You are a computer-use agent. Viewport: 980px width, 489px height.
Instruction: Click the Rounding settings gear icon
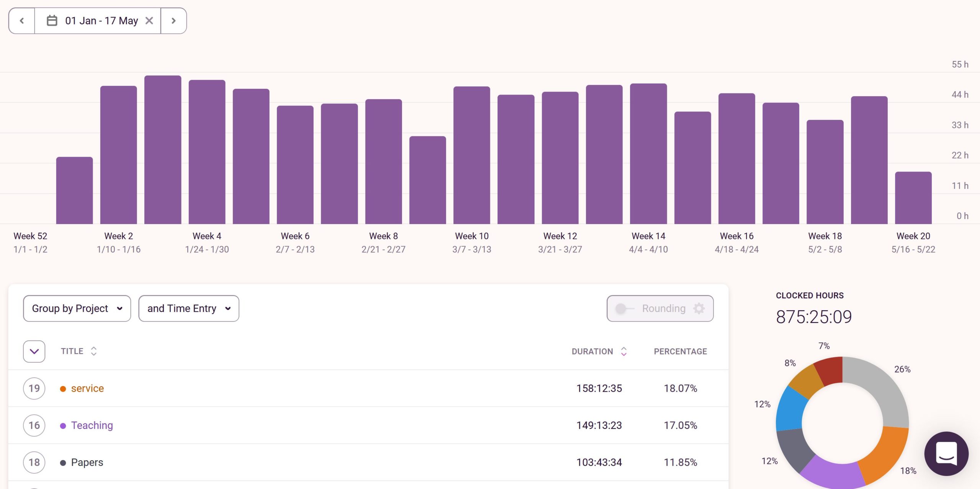tap(701, 307)
